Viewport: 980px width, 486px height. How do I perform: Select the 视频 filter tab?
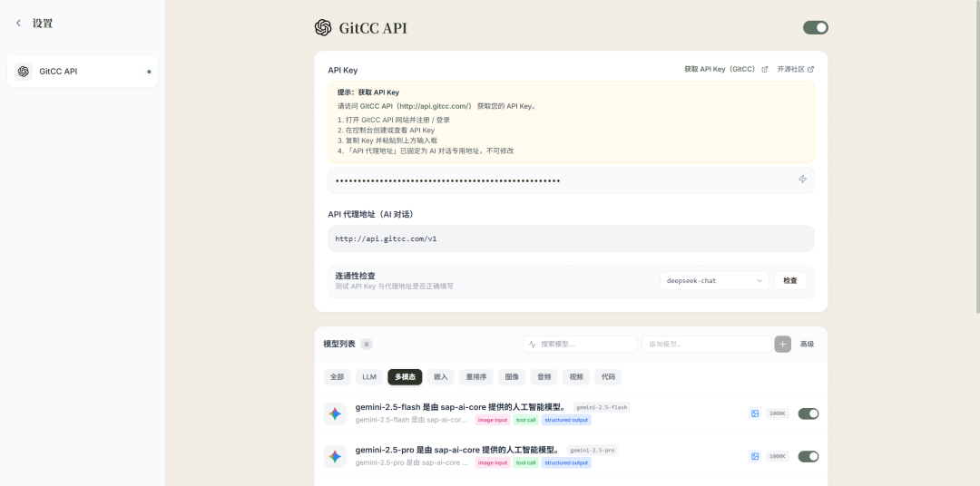[576, 376]
